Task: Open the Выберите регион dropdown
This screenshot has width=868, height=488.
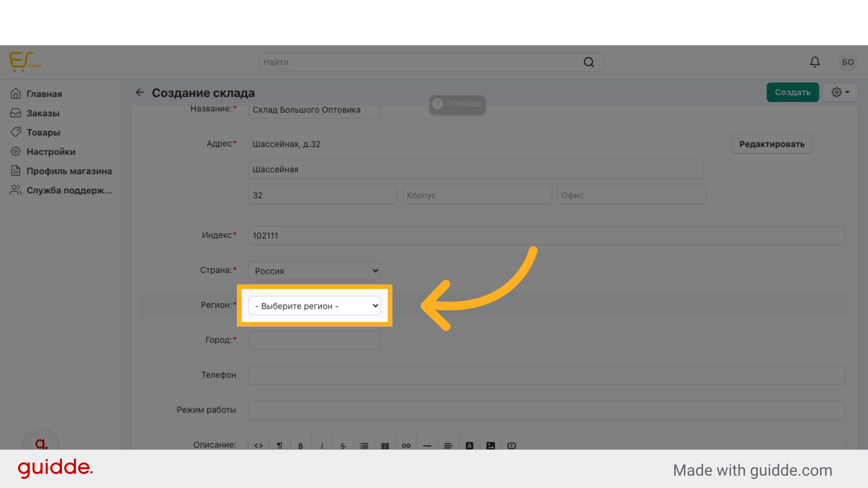Action: click(315, 306)
